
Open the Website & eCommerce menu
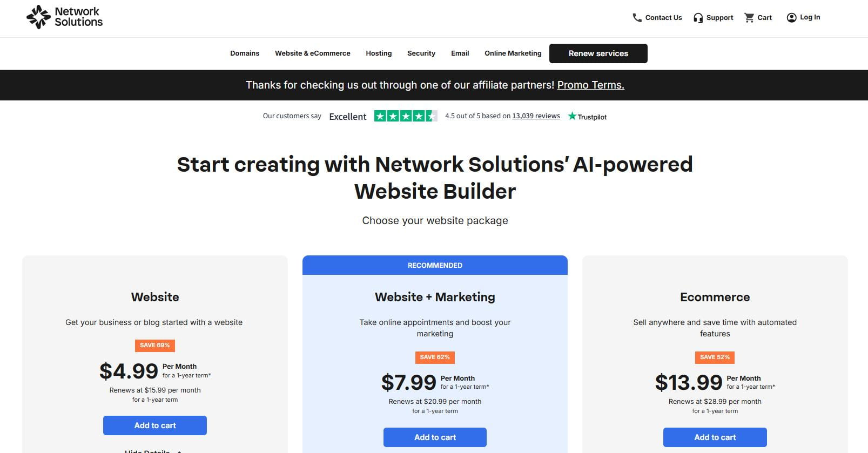click(x=312, y=53)
